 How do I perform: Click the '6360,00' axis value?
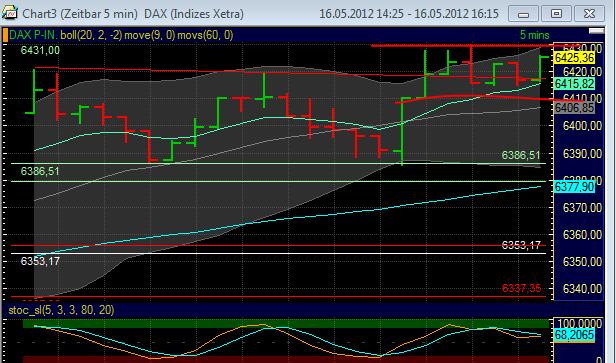click(582, 235)
